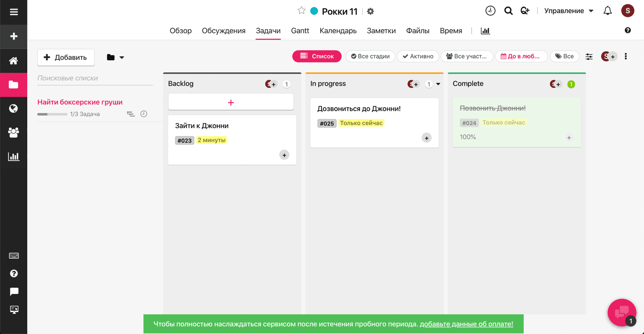Open the globe icon in the sidebar
644x334 pixels.
coord(14,108)
